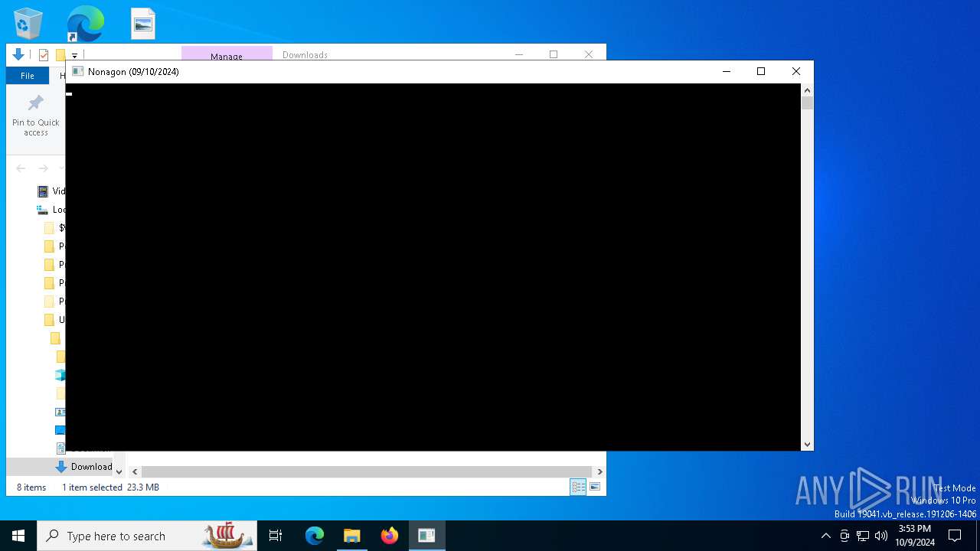Show hidden system tray icons

click(825, 536)
